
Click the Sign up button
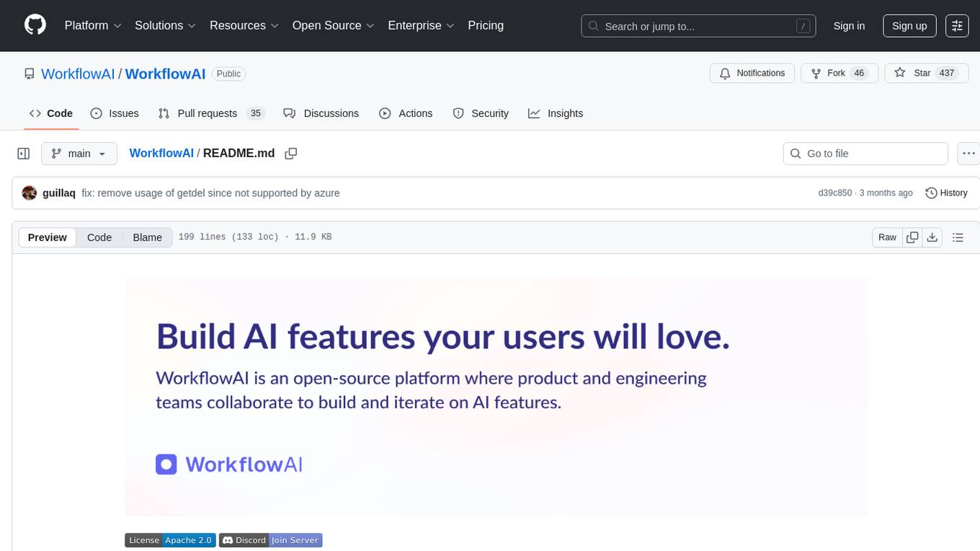tap(909, 26)
